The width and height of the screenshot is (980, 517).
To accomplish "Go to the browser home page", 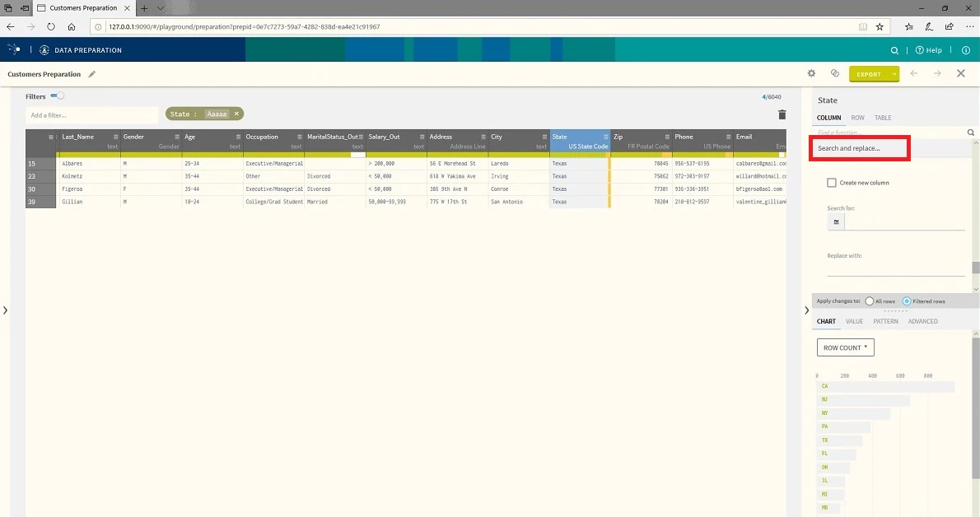I will pos(72,27).
